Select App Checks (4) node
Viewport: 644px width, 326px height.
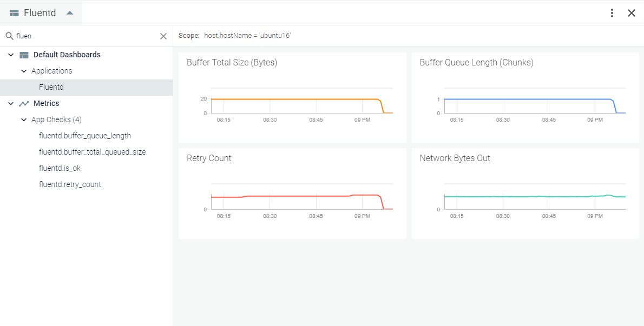tap(57, 119)
